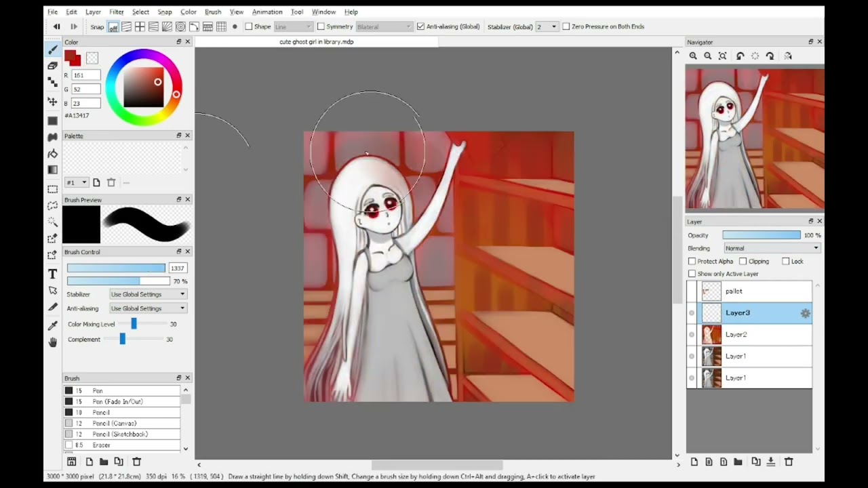Zoom in using Navigator magnifier plus
Image resolution: width=868 pixels, height=488 pixels.
pyautogui.click(x=693, y=56)
